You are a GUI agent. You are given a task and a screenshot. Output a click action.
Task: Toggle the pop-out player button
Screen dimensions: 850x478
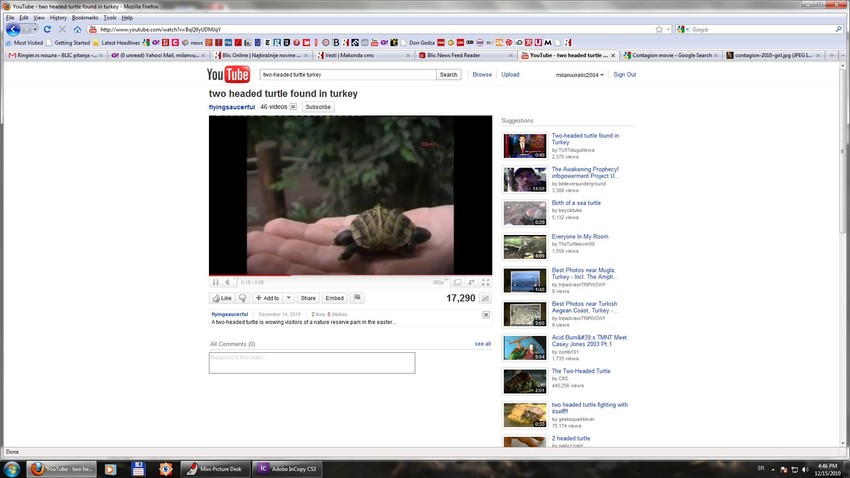pos(473,283)
